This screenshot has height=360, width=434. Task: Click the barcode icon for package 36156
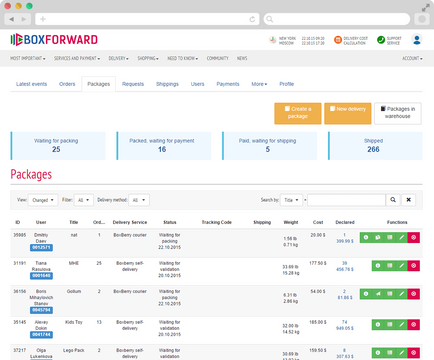click(x=390, y=294)
